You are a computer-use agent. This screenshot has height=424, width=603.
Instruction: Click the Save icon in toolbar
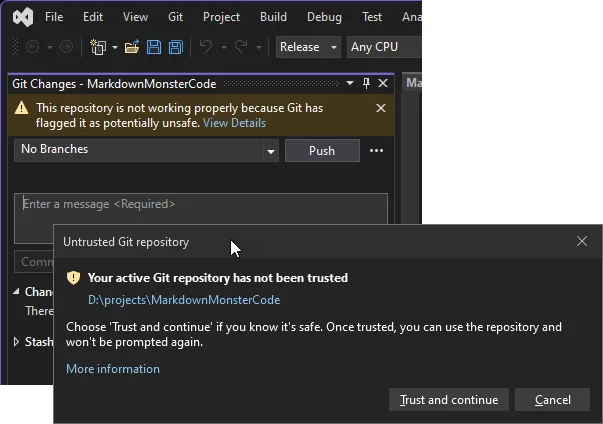click(x=154, y=47)
